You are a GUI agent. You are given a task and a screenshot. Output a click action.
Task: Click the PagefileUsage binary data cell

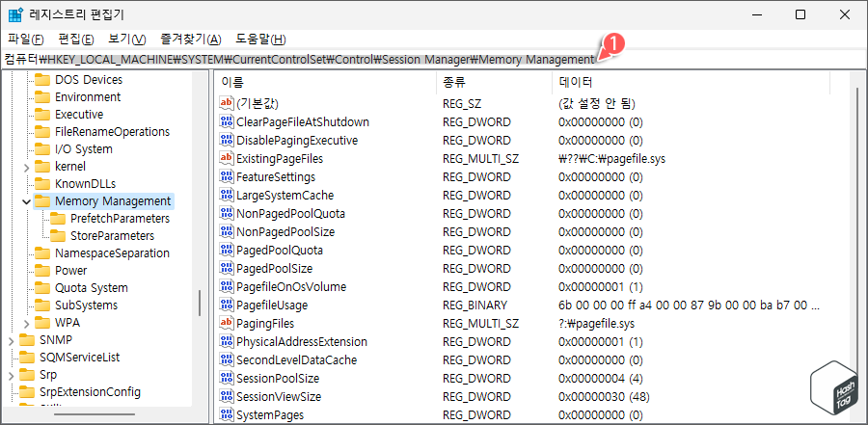(690, 305)
